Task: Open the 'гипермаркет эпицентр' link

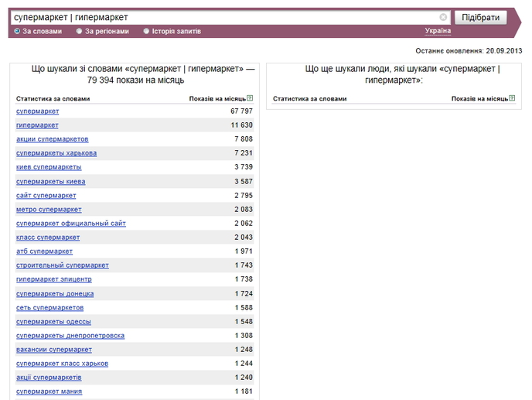Action: pyautogui.click(x=54, y=279)
